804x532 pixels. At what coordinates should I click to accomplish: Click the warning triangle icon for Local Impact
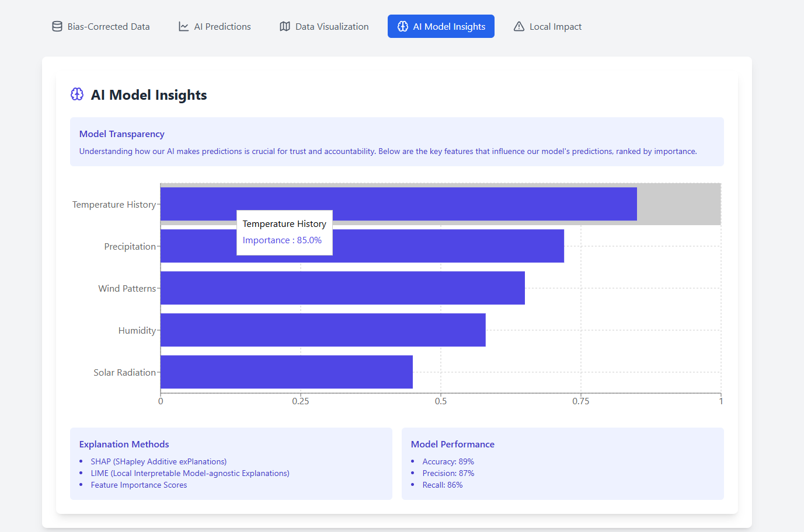519,26
